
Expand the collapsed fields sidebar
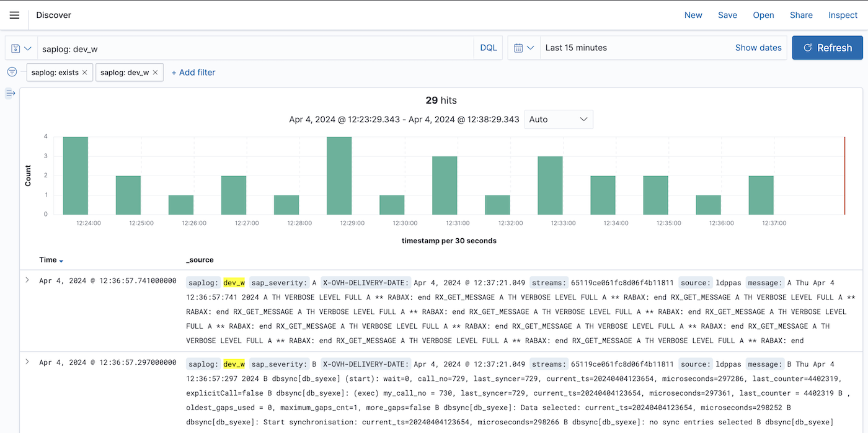tap(11, 93)
